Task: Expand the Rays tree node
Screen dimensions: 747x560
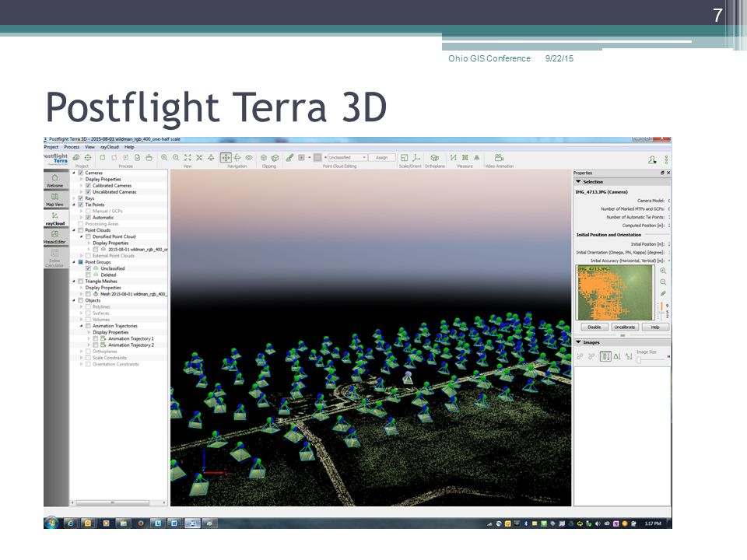Action: pos(74,198)
